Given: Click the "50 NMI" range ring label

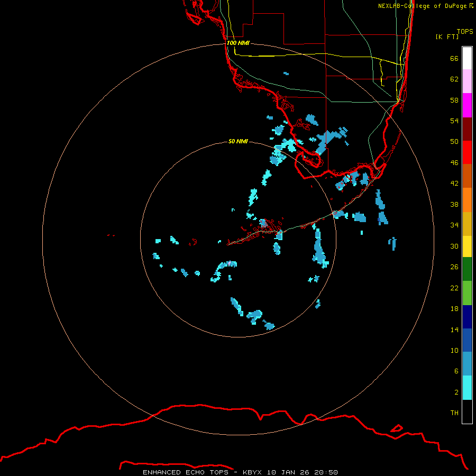Looking at the screenshot, I should pyautogui.click(x=238, y=141).
